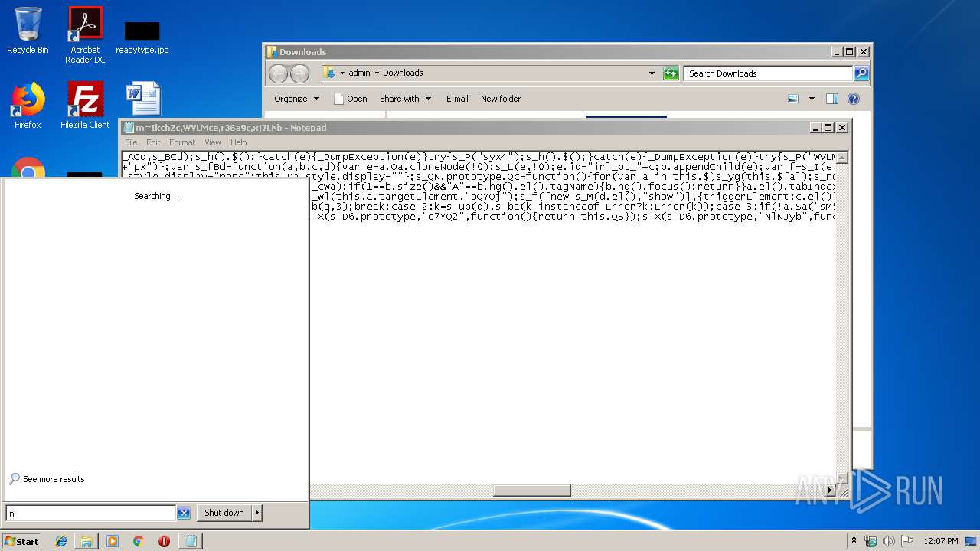Expand address bar history dropdown
980x551 pixels.
pyautogui.click(x=652, y=73)
